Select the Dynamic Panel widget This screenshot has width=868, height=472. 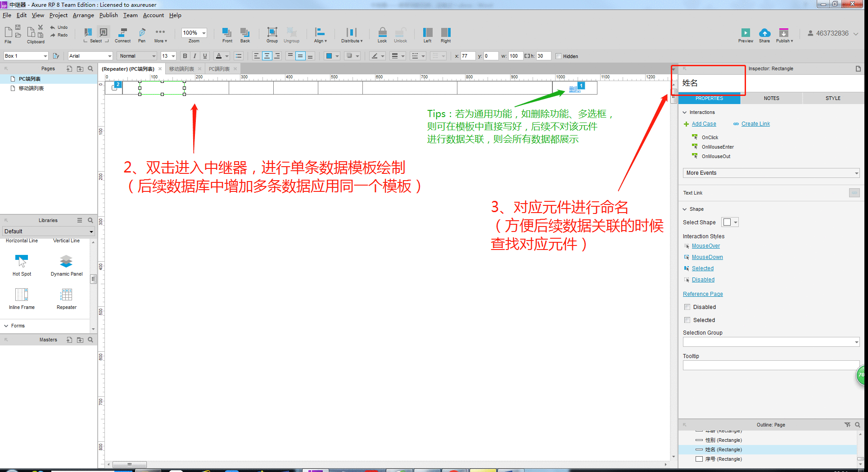pyautogui.click(x=67, y=265)
